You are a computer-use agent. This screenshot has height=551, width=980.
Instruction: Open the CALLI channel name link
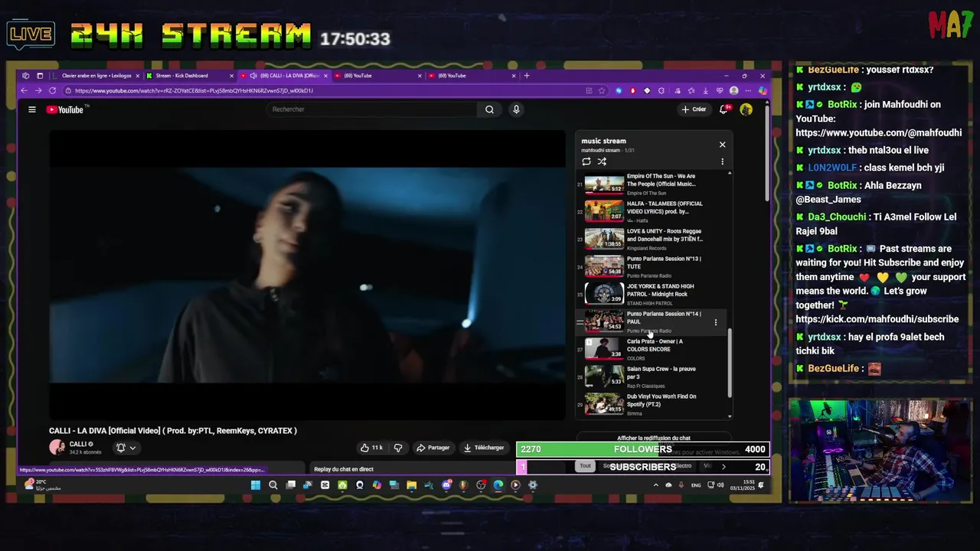pyautogui.click(x=78, y=444)
